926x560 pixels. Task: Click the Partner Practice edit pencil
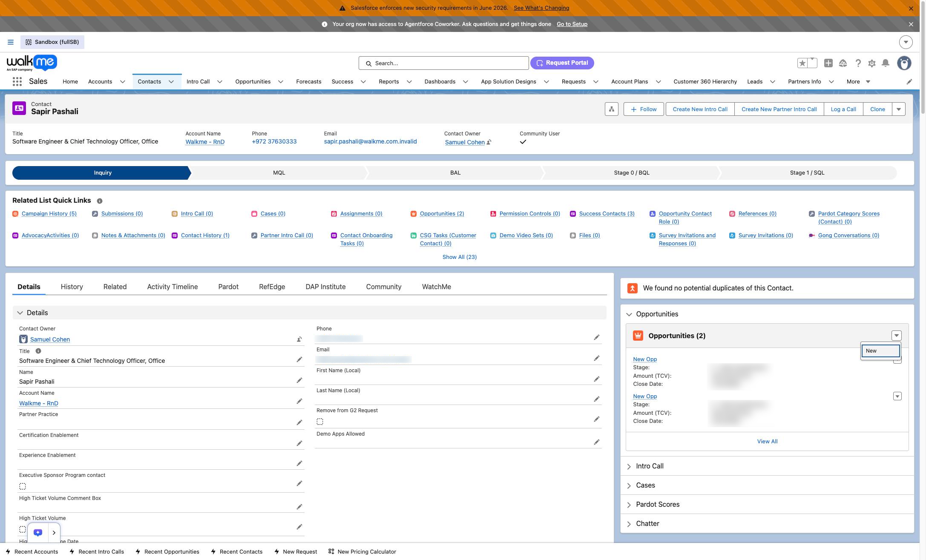[x=299, y=422]
